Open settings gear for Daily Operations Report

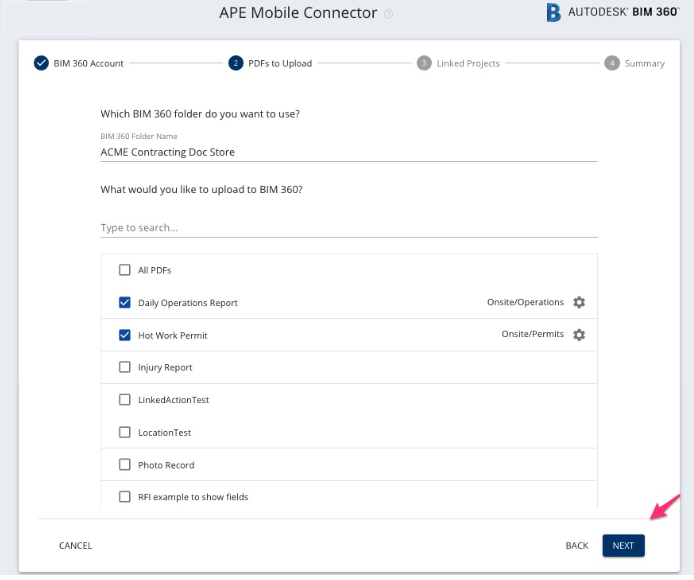tap(579, 302)
